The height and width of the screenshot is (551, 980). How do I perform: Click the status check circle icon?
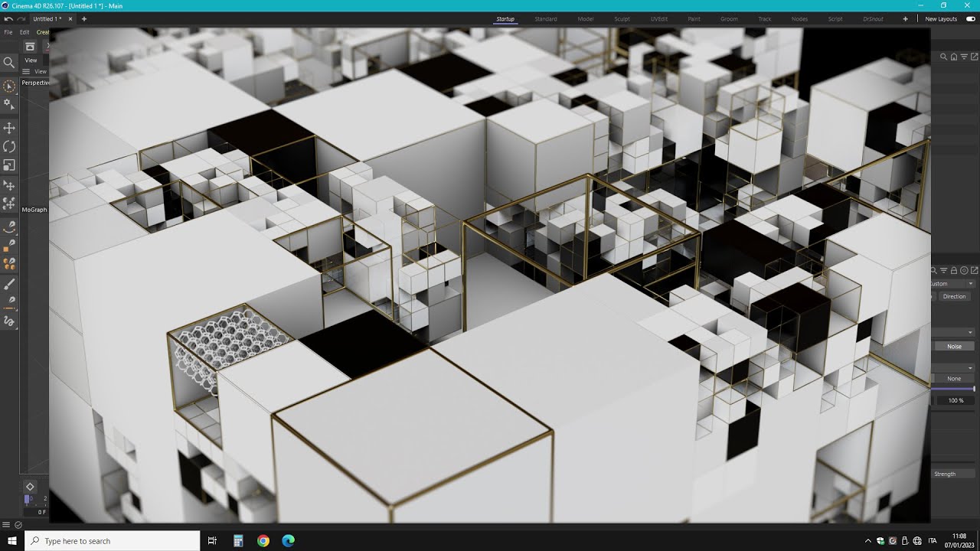[x=18, y=525]
